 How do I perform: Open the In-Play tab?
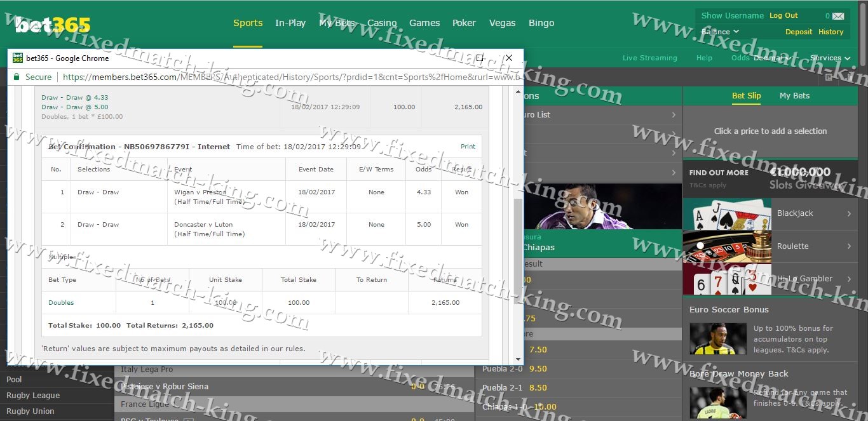[290, 23]
